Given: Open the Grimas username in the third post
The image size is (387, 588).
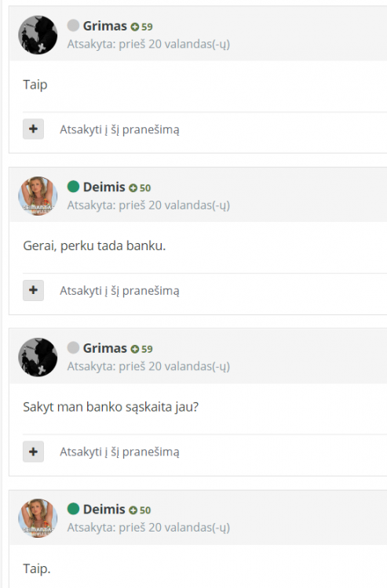Looking at the screenshot, I should [104, 348].
